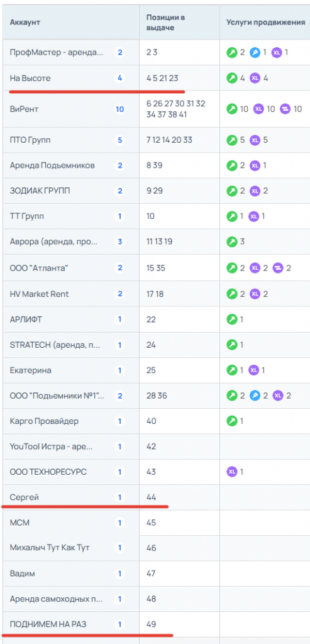This screenshot has height=644, width=310.
Task: Select Аврора (аренда, про... account name
Action: [54, 241]
